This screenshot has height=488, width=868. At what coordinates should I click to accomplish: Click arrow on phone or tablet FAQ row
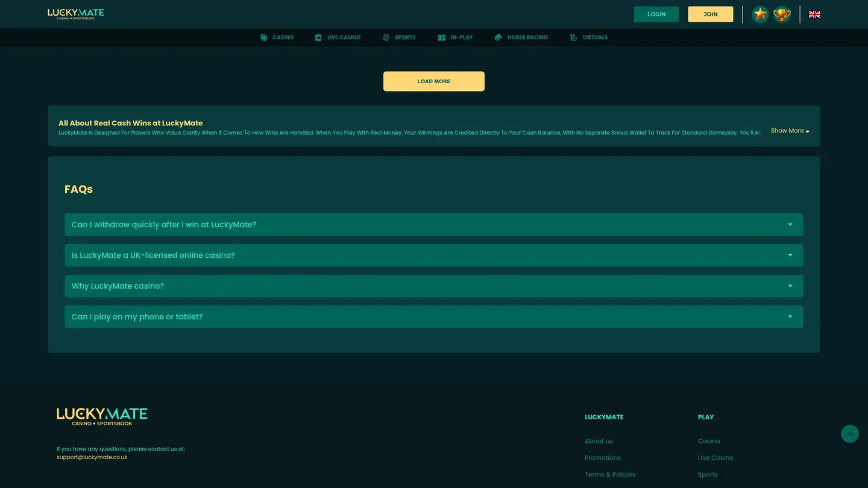click(x=790, y=317)
